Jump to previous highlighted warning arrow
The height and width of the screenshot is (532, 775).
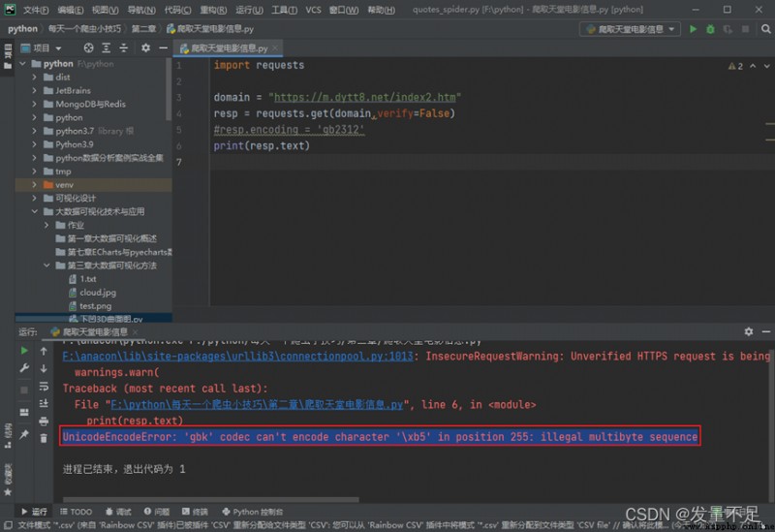753,66
